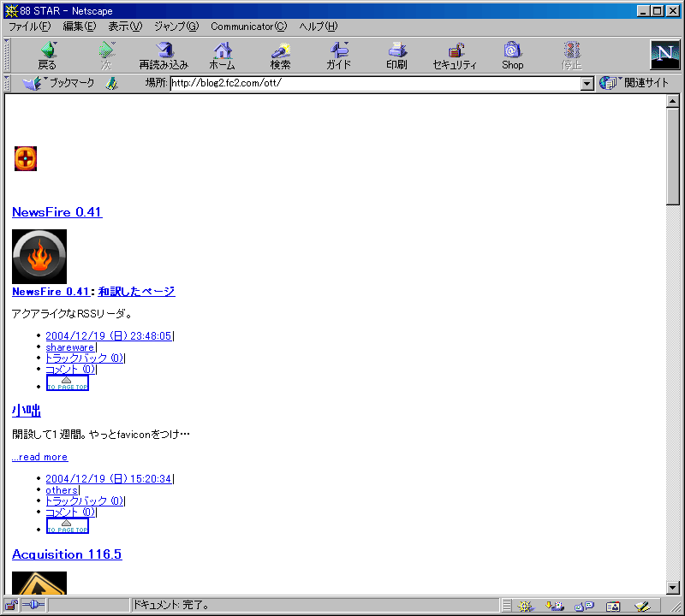Open the 2004/12/19 23:48:05 permalink
685x616 pixels.
point(109,335)
